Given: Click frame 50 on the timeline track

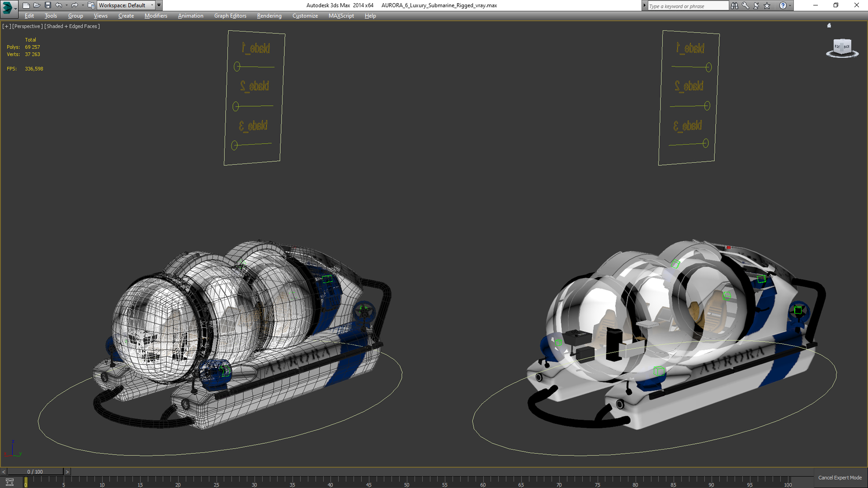Looking at the screenshot, I should point(406,483).
